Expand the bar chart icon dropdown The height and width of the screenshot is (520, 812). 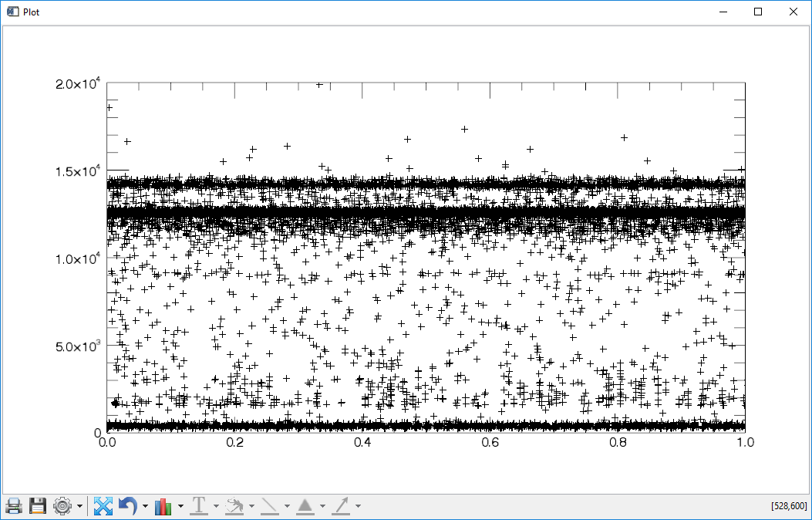click(x=180, y=506)
